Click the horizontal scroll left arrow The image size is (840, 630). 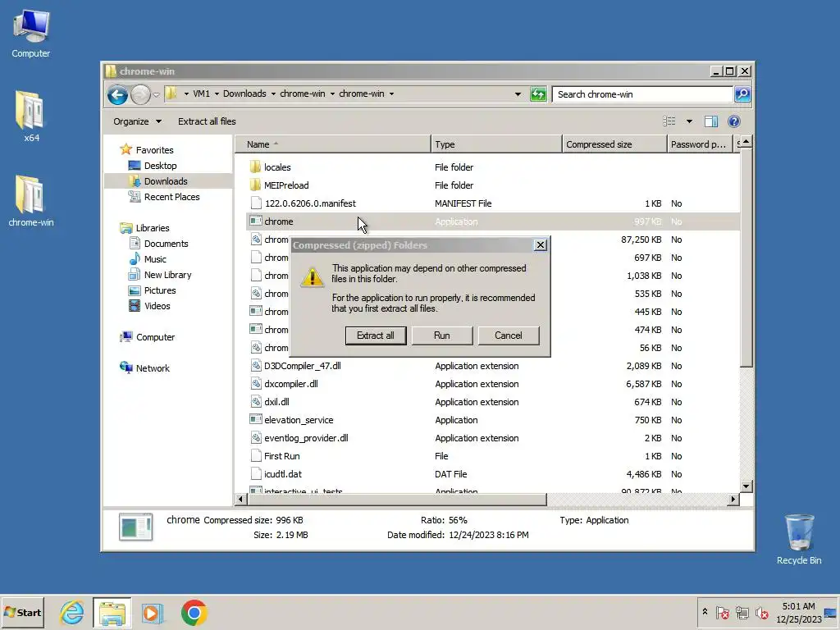(240, 500)
